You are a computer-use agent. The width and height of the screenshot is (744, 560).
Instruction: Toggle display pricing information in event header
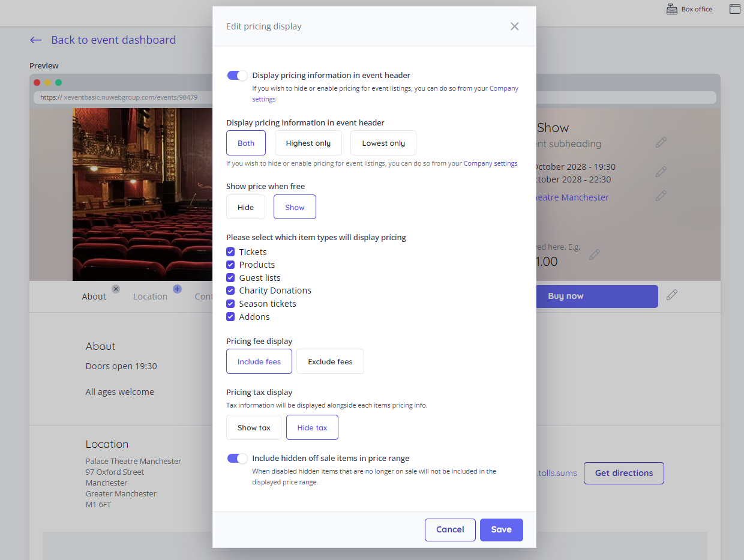tap(237, 76)
